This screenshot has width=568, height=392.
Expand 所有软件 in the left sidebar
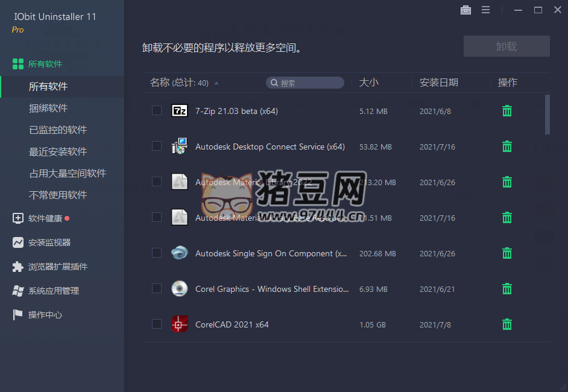click(x=42, y=63)
